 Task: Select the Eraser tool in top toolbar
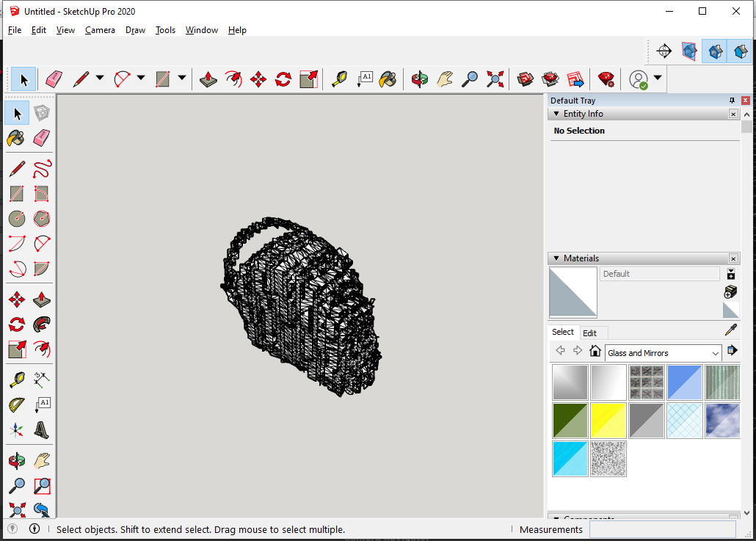pyautogui.click(x=54, y=79)
